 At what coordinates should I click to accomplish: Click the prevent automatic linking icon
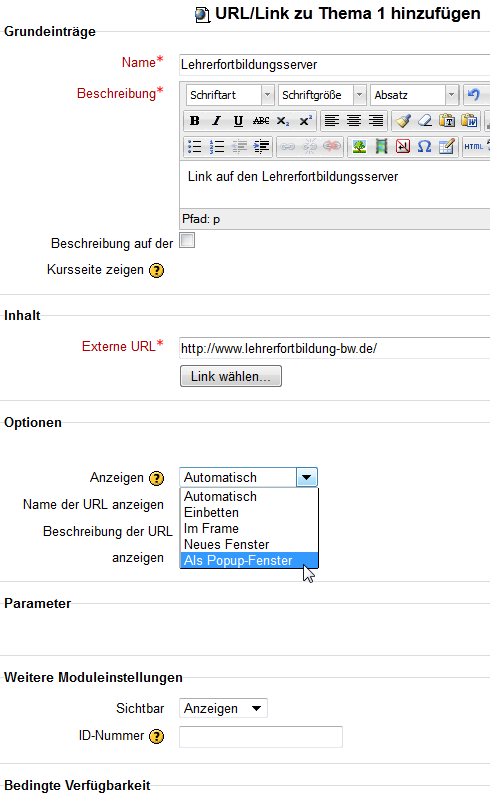click(x=332, y=147)
